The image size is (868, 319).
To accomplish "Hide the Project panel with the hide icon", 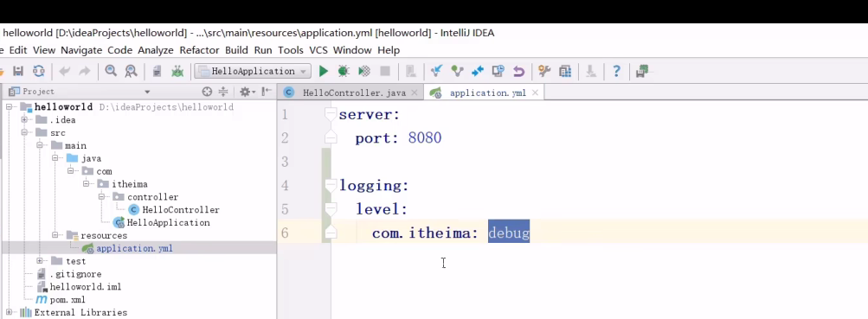I will click(x=267, y=92).
